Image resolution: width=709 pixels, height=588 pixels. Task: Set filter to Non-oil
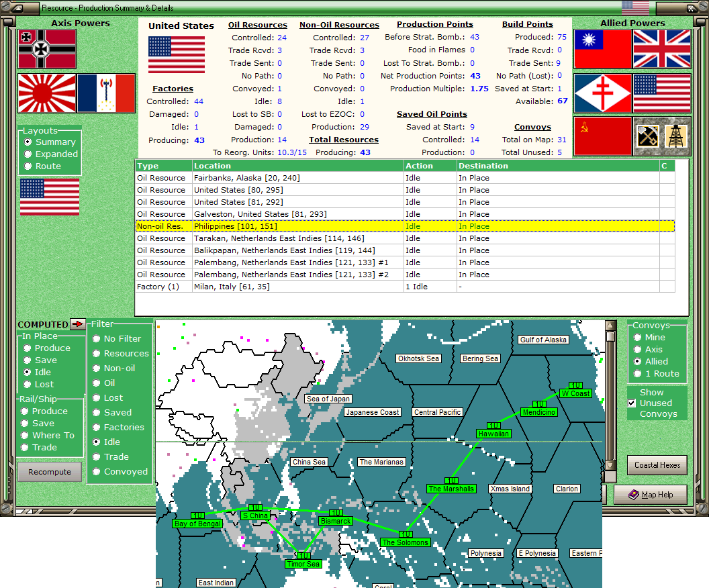click(x=113, y=369)
